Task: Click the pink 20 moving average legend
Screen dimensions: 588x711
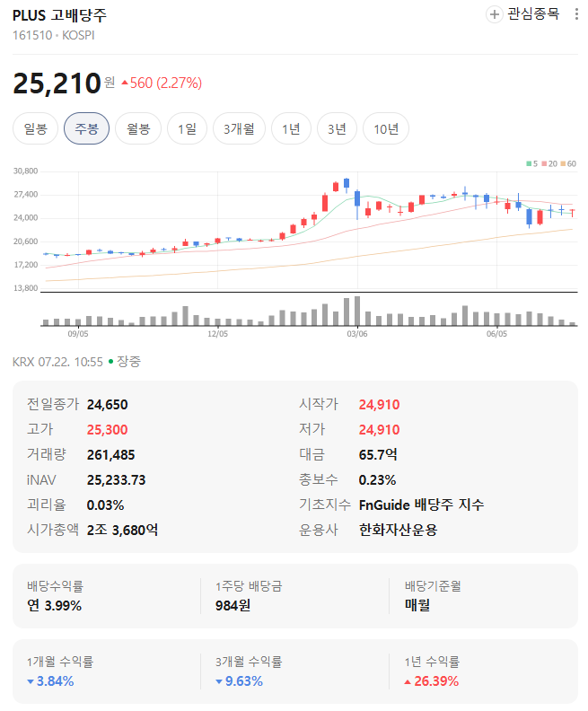Action: 549,163
